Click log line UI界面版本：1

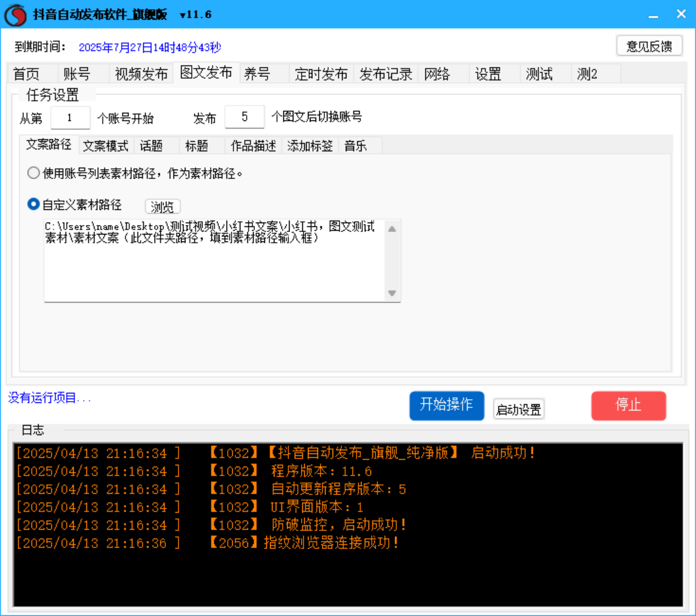(x=189, y=507)
